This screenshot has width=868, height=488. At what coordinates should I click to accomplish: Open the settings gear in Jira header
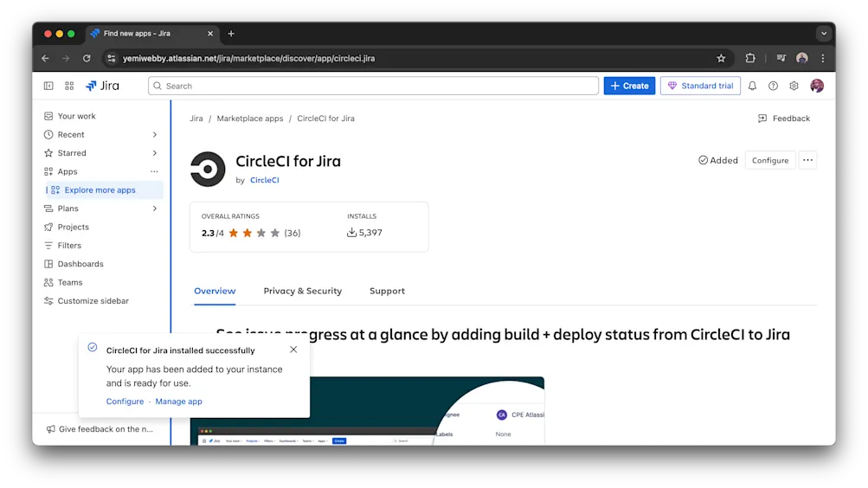pos(794,86)
